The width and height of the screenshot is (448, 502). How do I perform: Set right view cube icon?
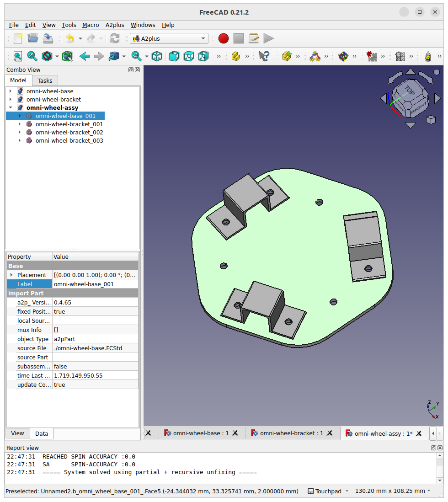(x=203, y=56)
